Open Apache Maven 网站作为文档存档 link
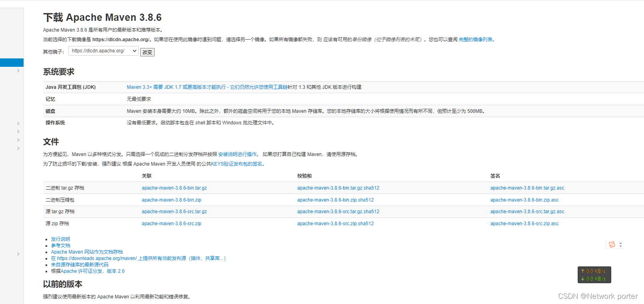 (x=87, y=252)
